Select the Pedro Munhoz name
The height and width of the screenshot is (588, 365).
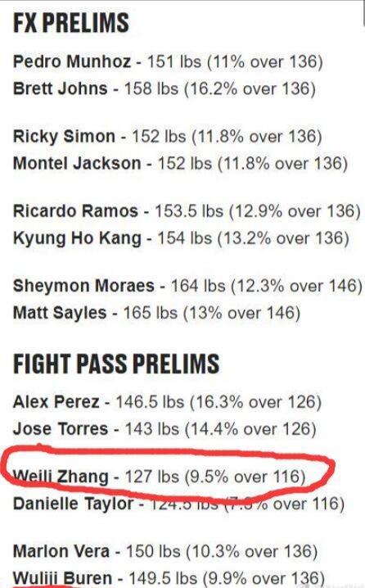pos(72,62)
